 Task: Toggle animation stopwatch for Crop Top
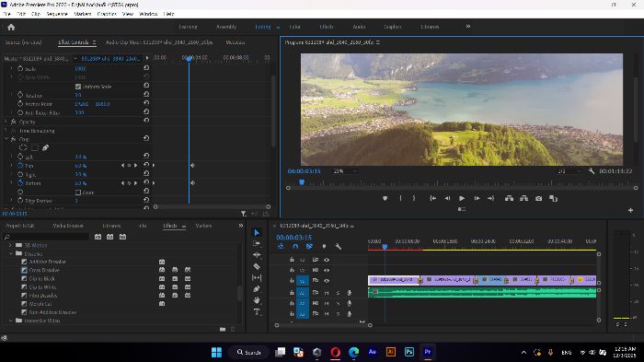coord(20,166)
